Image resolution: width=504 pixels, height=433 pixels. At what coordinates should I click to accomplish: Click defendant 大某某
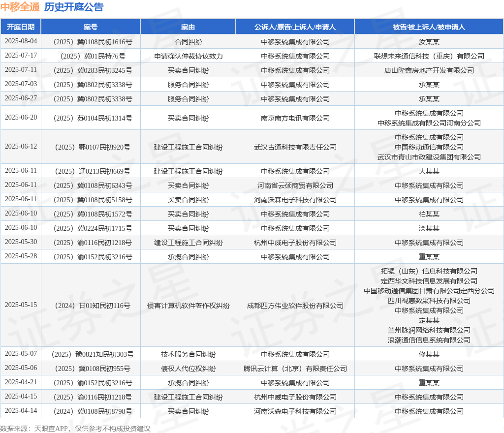(429, 171)
